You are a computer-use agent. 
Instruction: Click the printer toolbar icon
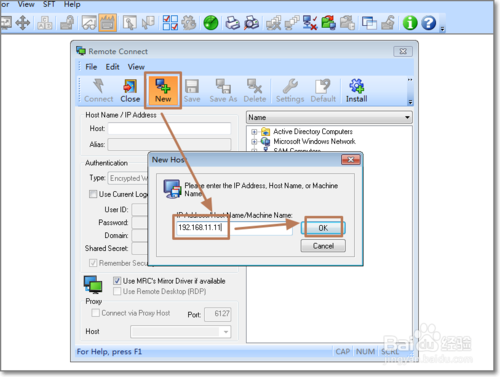tap(232, 23)
